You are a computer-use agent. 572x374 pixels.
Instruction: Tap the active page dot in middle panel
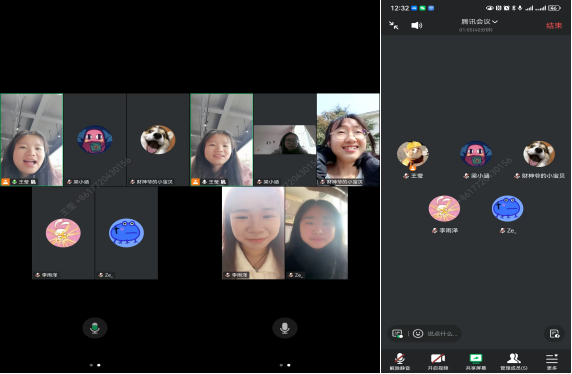289,365
